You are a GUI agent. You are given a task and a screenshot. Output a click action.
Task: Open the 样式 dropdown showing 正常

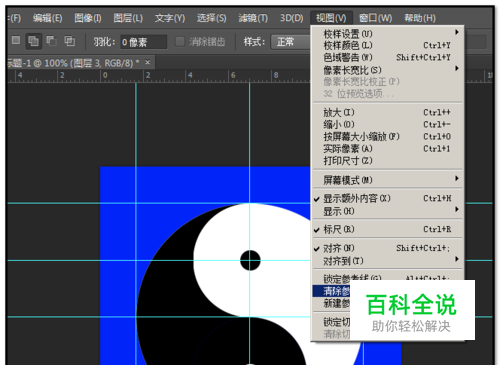click(291, 42)
